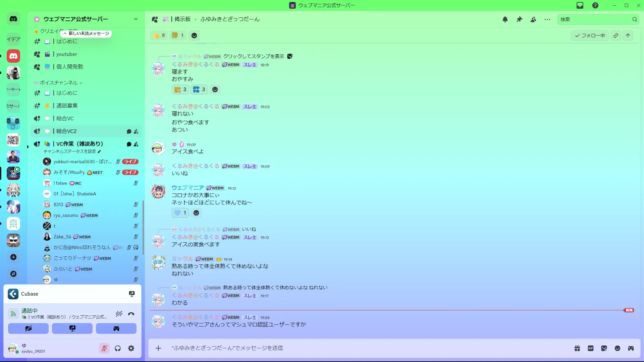Open GIF picker
Image resolution: width=644 pixels, height=362 pixels.
pos(591,348)
